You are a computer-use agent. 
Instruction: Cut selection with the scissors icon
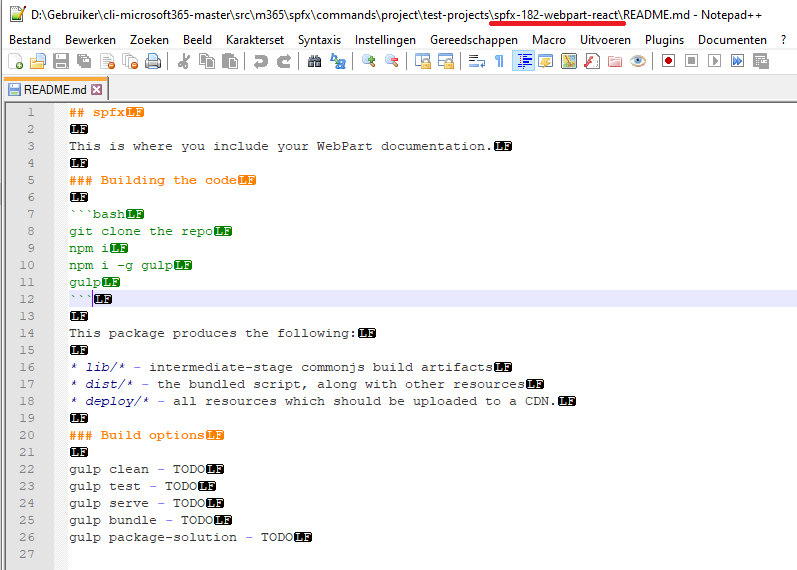click(x=183, y=62)
